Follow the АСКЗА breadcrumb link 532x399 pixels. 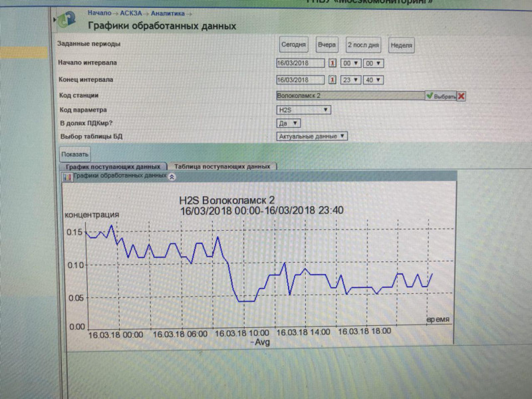pyautogui.click(x=131, y=13)
